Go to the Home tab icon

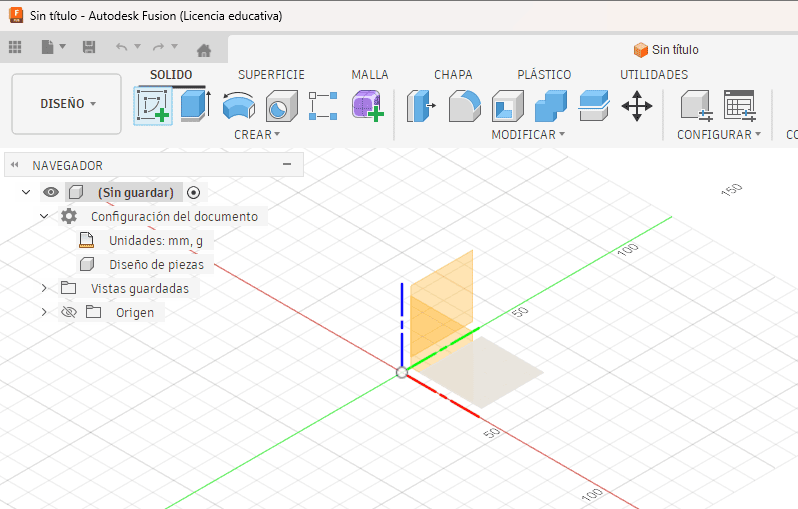204,50
